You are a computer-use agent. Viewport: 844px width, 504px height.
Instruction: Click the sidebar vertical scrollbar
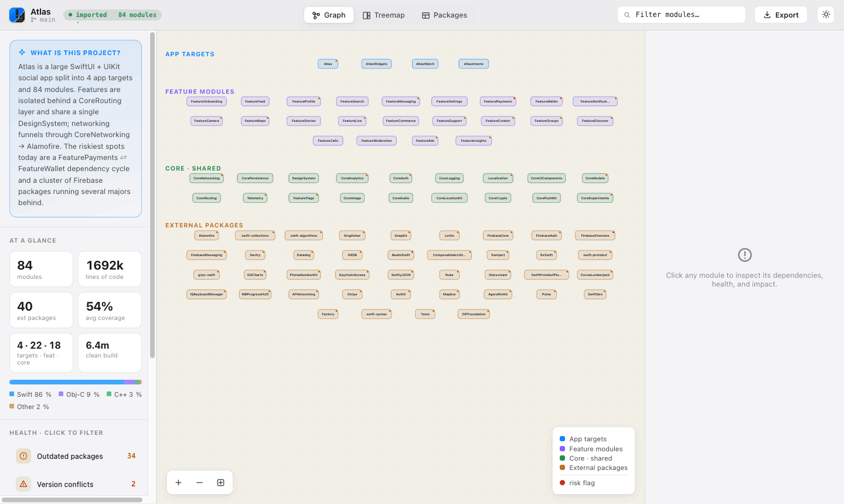[x=152, y=195]
